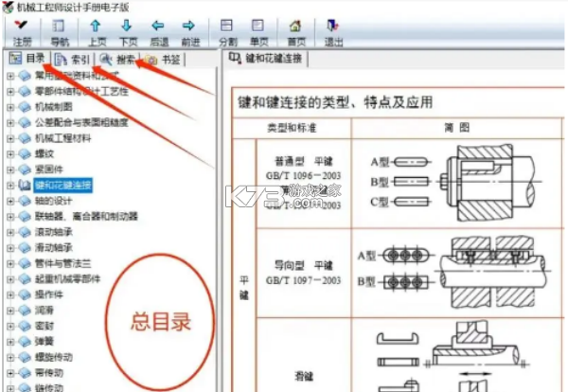Click book icon beside 管件与管法兰

[25, 263]
